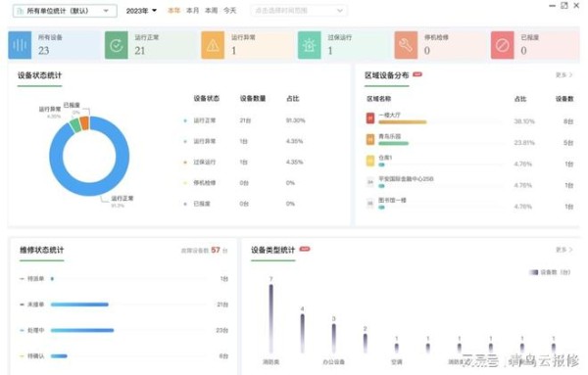This screenshot has height=375, width=588.
Task: Select the 本月 time filter
Action: (192, 11)
